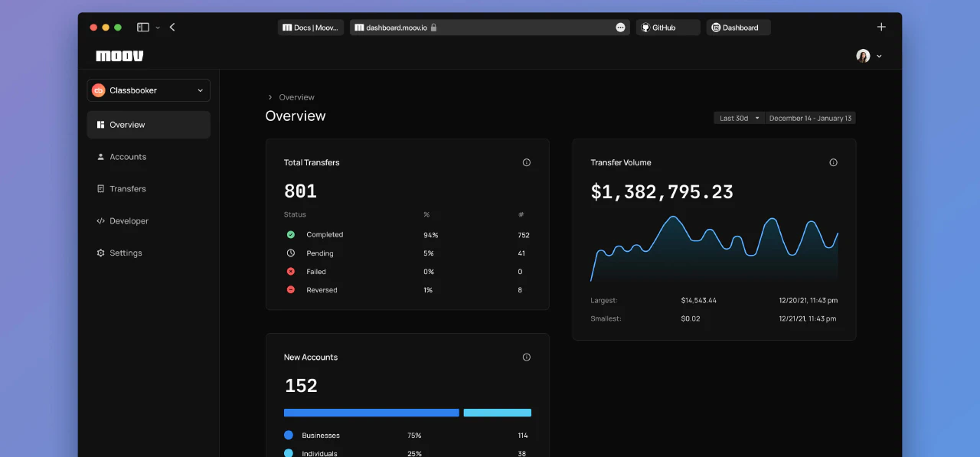Click the 752 completed count
This screenshot has width=980, height=457.
coord(524,235)
